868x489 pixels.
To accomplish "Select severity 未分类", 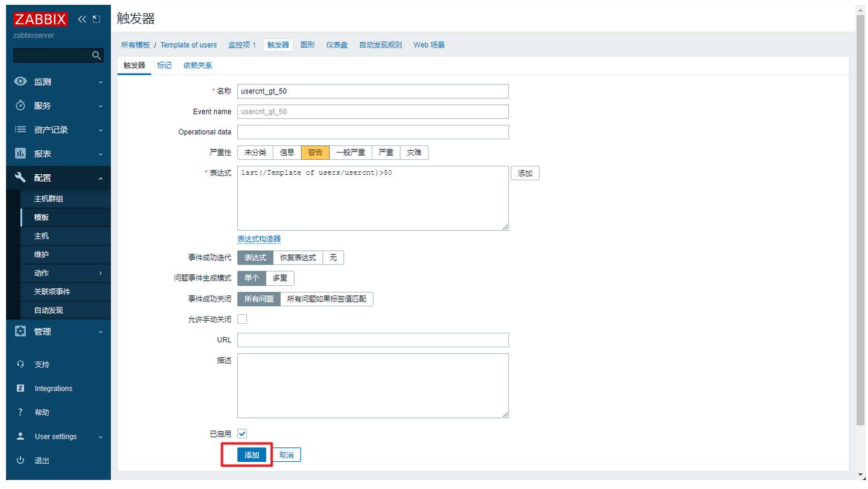I will tap(255, 153).
